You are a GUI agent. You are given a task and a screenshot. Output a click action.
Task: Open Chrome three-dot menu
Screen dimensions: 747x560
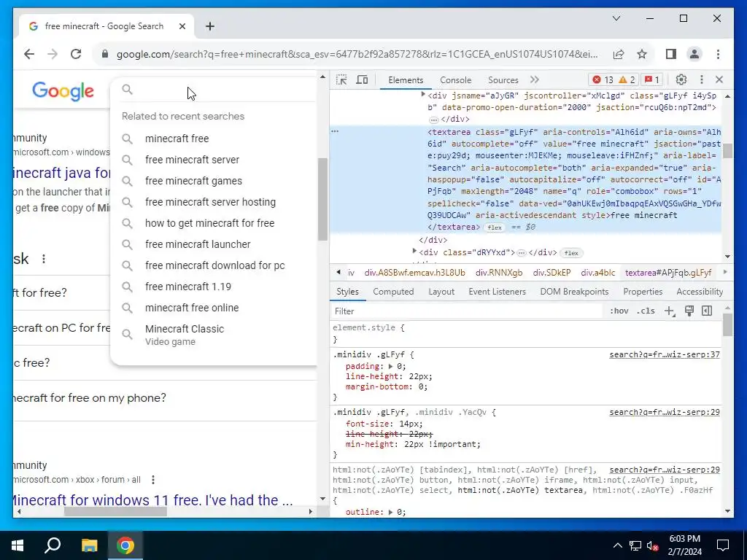(718, 54)
